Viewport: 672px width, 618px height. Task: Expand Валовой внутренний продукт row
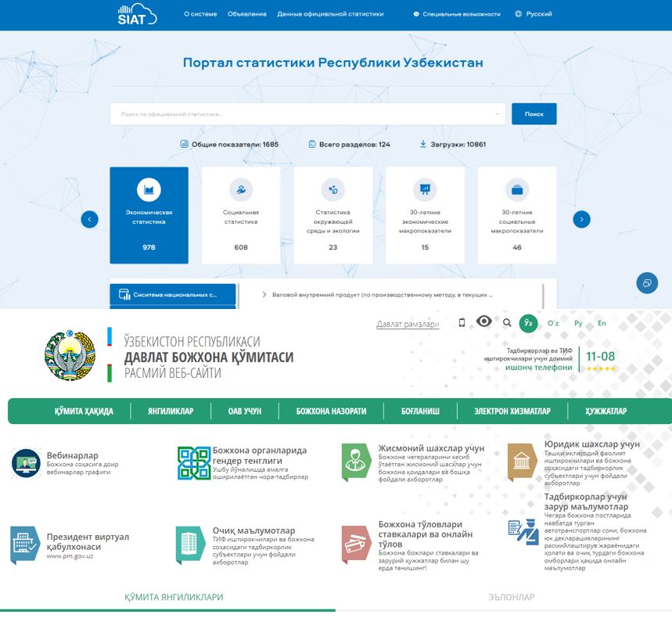[x=264, y=295]
